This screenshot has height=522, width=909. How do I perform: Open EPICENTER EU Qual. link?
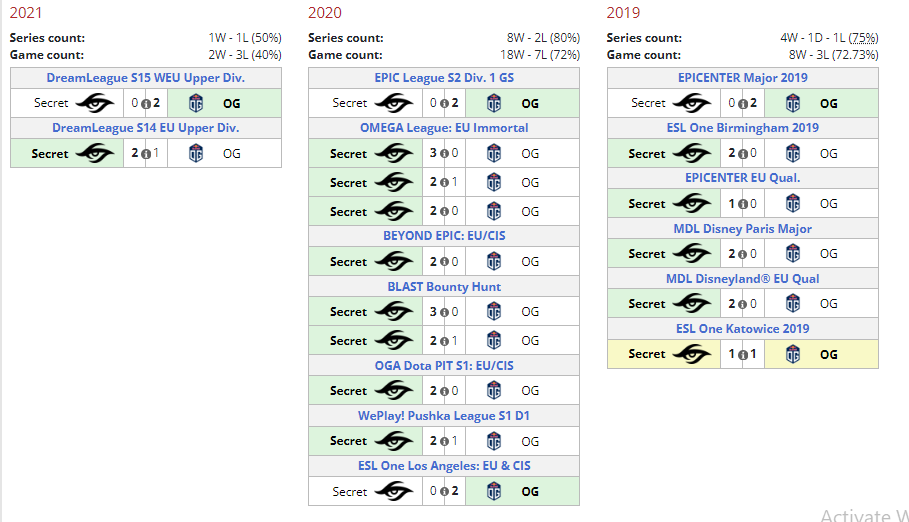point(743,177)
